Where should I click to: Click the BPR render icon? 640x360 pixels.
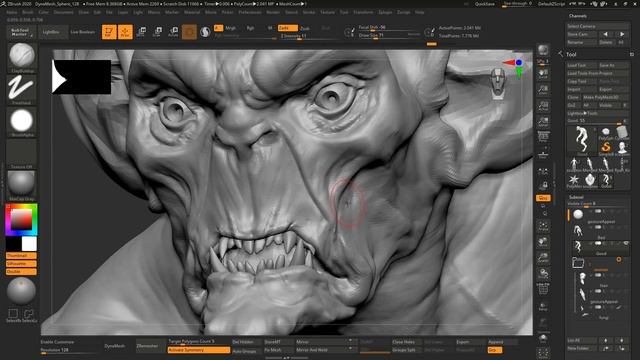543,51
